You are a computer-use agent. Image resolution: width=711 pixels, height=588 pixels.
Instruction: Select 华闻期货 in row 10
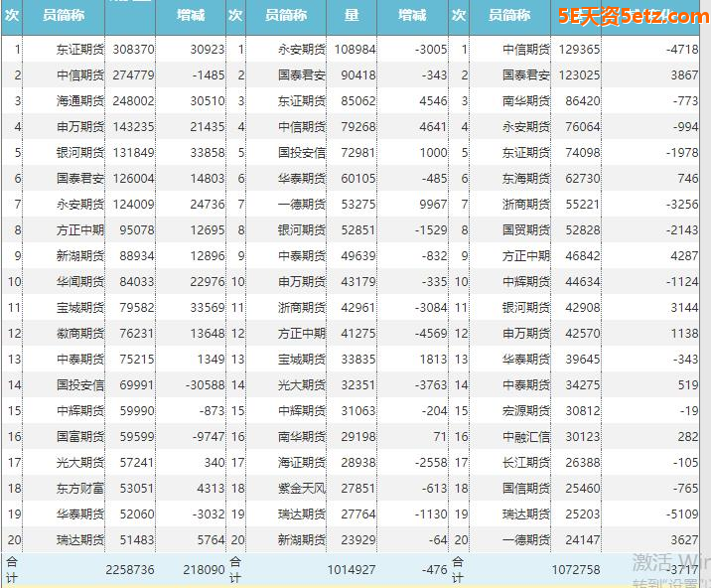point(80,282)
